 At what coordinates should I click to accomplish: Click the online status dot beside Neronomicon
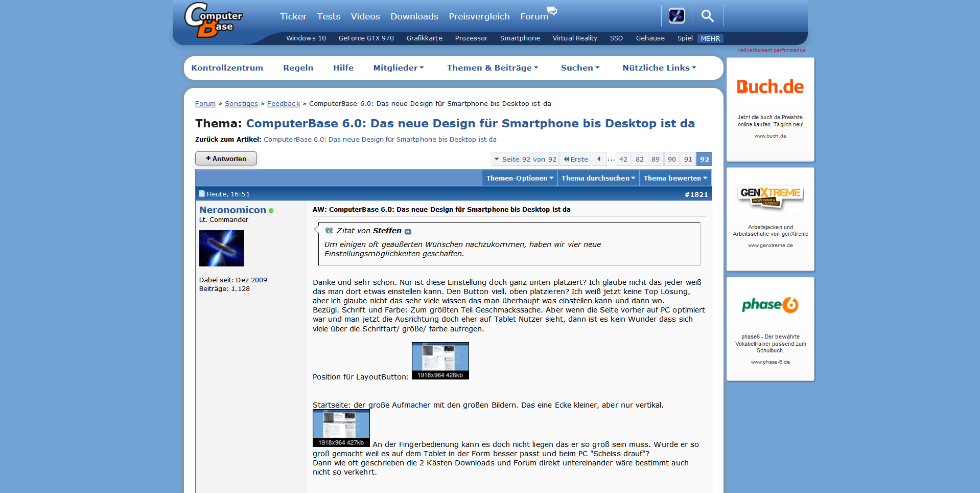pyautogui.click(x=271, y=211)
